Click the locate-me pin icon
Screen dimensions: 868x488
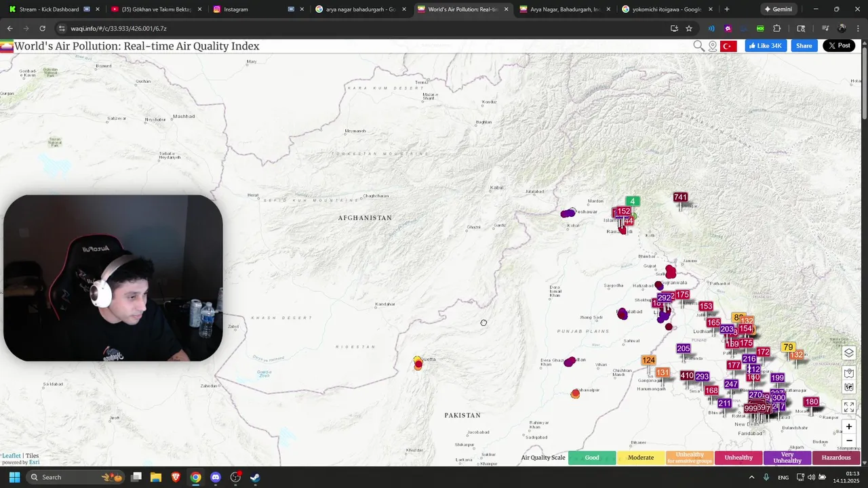pos(713,46)
